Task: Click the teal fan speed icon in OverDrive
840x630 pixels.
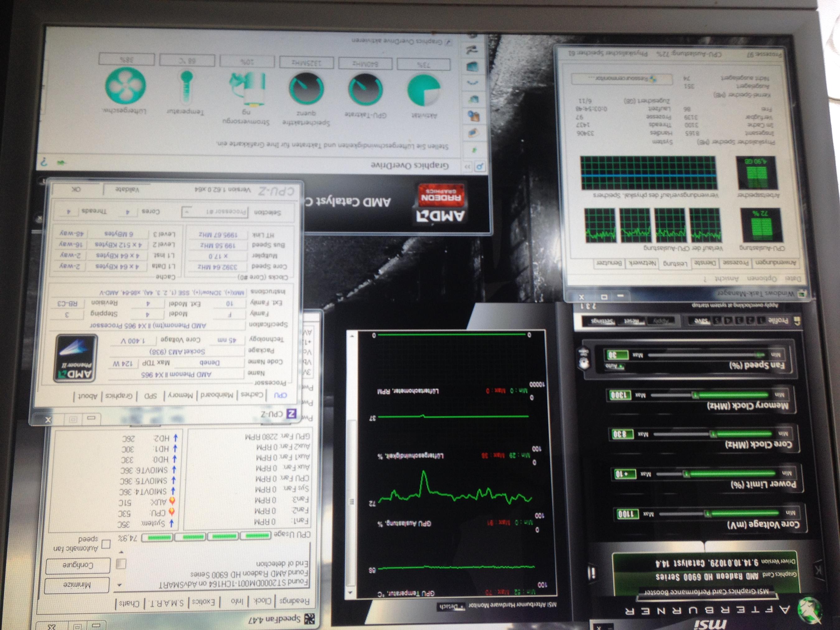Action: [x=125, y=86]
